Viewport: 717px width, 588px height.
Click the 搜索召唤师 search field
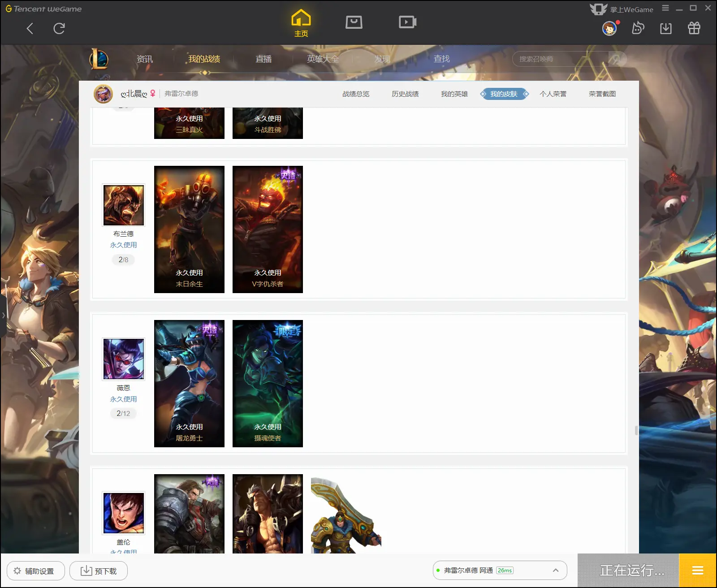pos(560,59)
